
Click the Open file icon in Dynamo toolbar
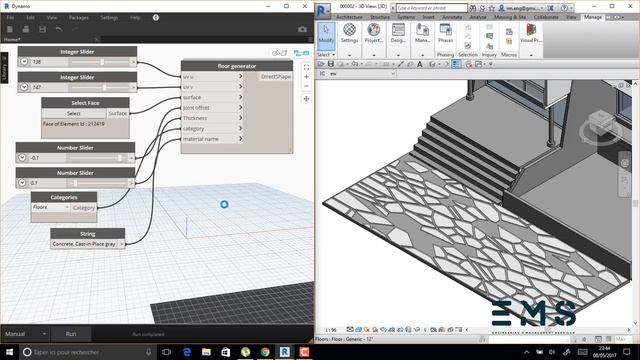pyautogui.click(x=26, y=29)
